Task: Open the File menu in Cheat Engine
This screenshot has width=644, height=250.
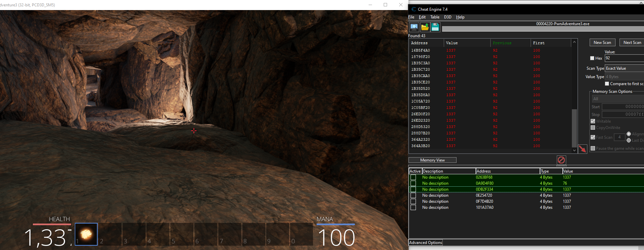Action: 411,17
